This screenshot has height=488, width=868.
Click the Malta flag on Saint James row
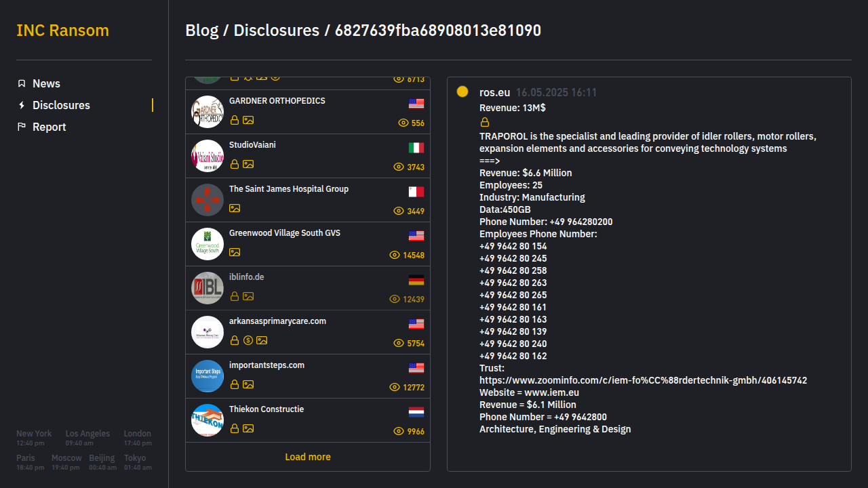[416, 192]
